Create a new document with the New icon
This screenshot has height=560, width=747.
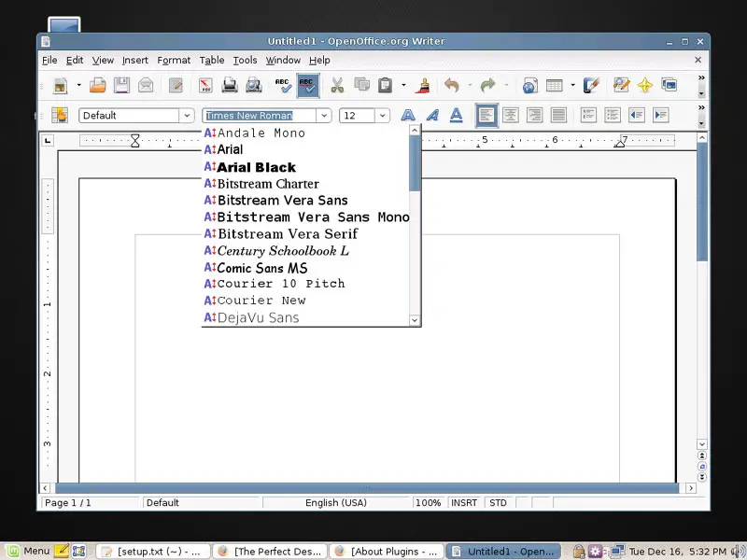(61, 86)
